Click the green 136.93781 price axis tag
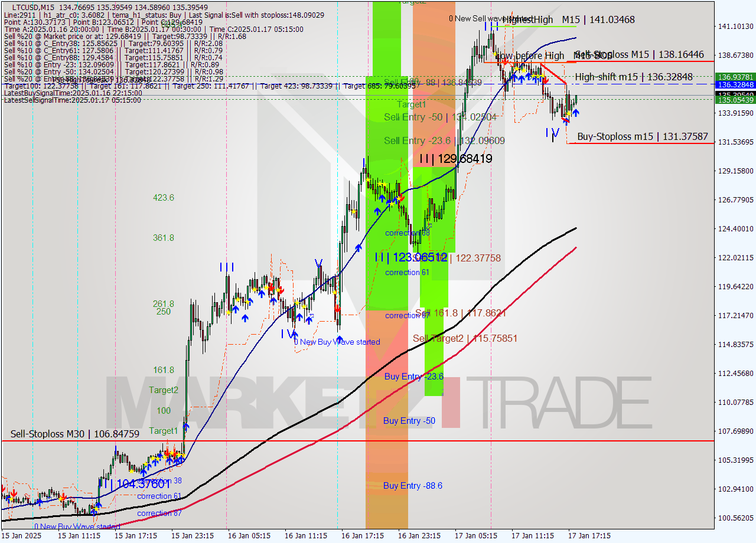This screenshot has width=756, height=543. tap(735, 77)
